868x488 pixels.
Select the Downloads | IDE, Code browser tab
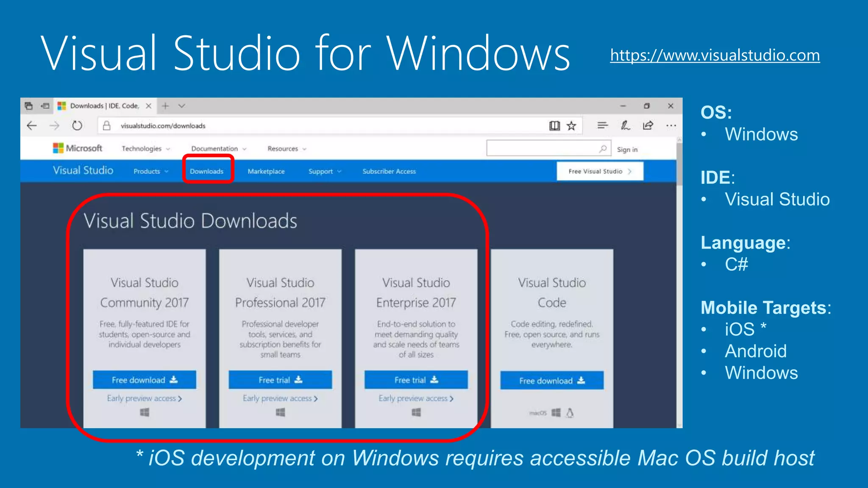pyautogui.click(x=105, y=106)
